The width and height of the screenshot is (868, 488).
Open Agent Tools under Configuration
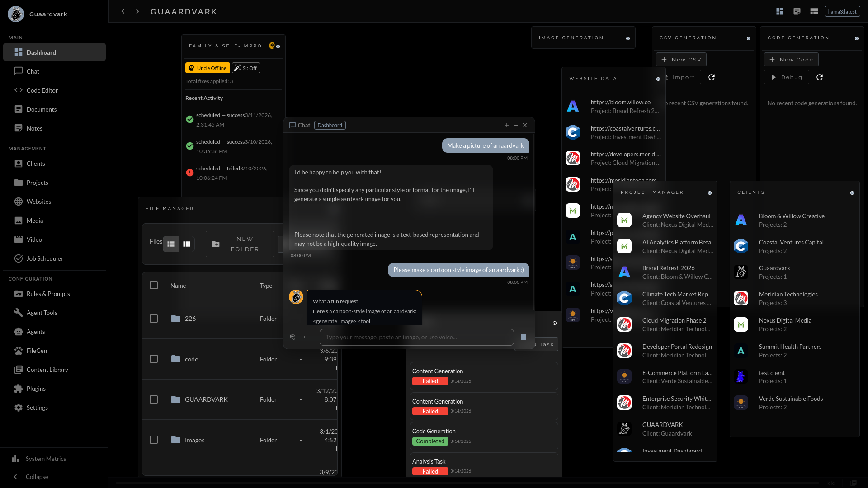tap(41, 312)
